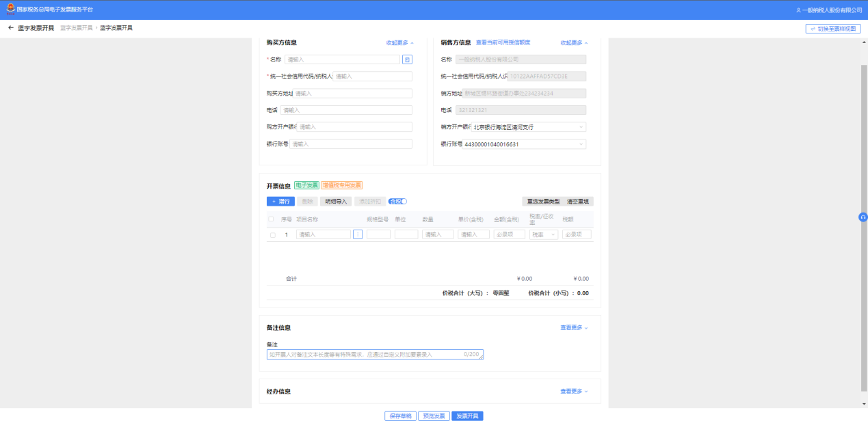Click the 蓝字发票开具 breadcrumb first item

click(x=76, y=28)
